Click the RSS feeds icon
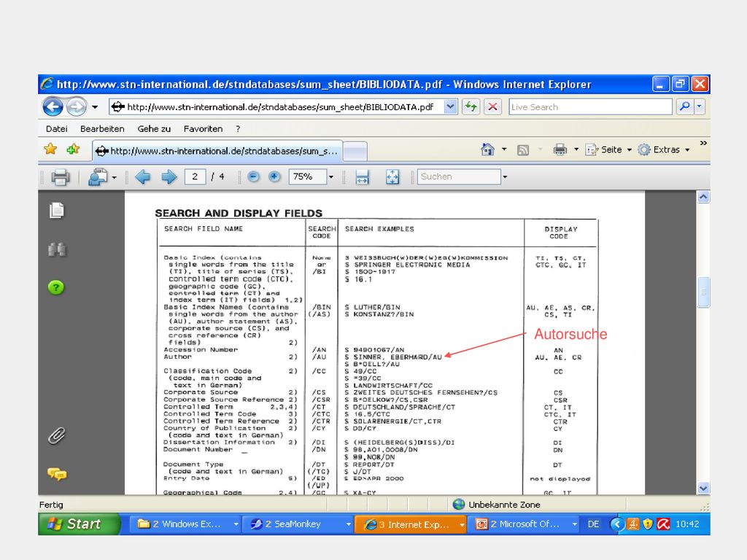 click(x=523, y=150)
